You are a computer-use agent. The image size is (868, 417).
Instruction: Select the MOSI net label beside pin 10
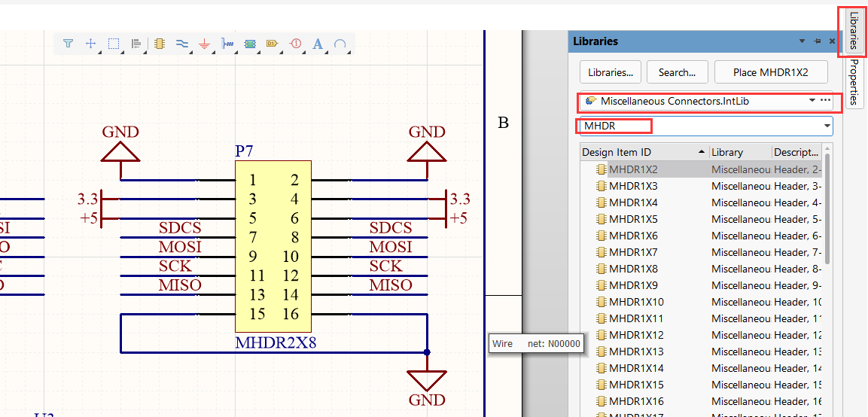pos(391,246)
